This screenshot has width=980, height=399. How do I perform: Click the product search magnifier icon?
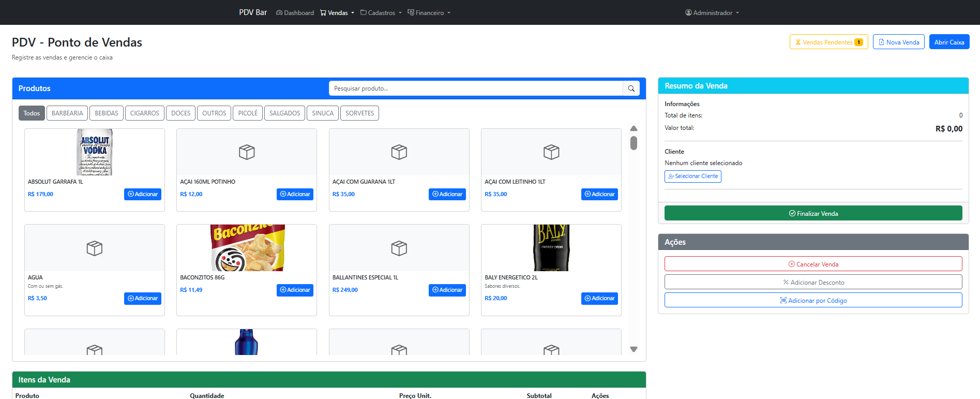[631, 88]
